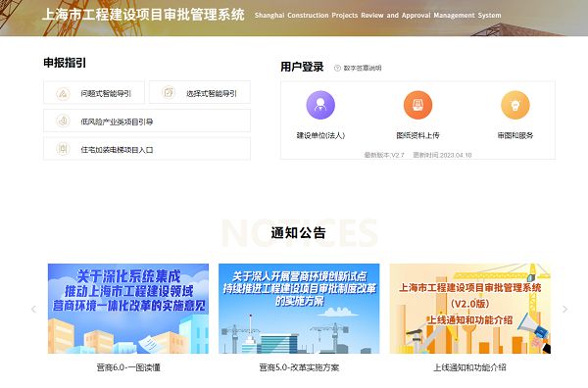Click the yellow 审图和服务 lightbulb icon

515,105
